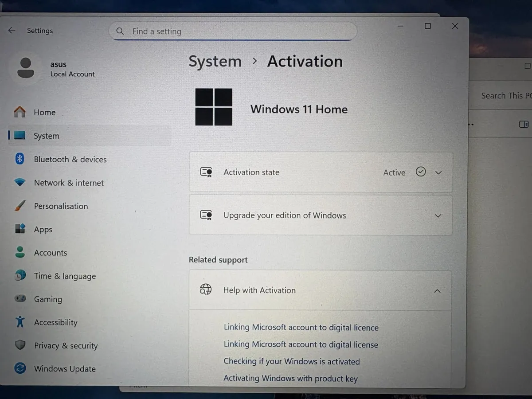Screen dimensions: 532x399
Task: Expand the Activation state chevron
Action: tap(438, 172)
